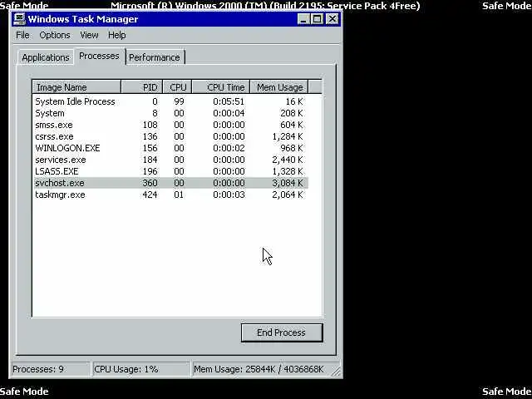Click PID value 360
Viewport: 532px width, 399px height.
(150, 183)
